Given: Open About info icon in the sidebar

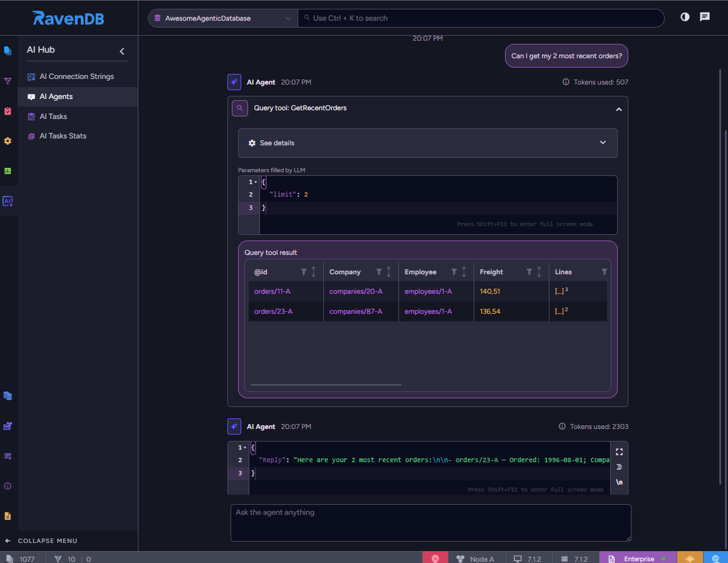Looking at the screenshot, I should (x=8, y=486).
